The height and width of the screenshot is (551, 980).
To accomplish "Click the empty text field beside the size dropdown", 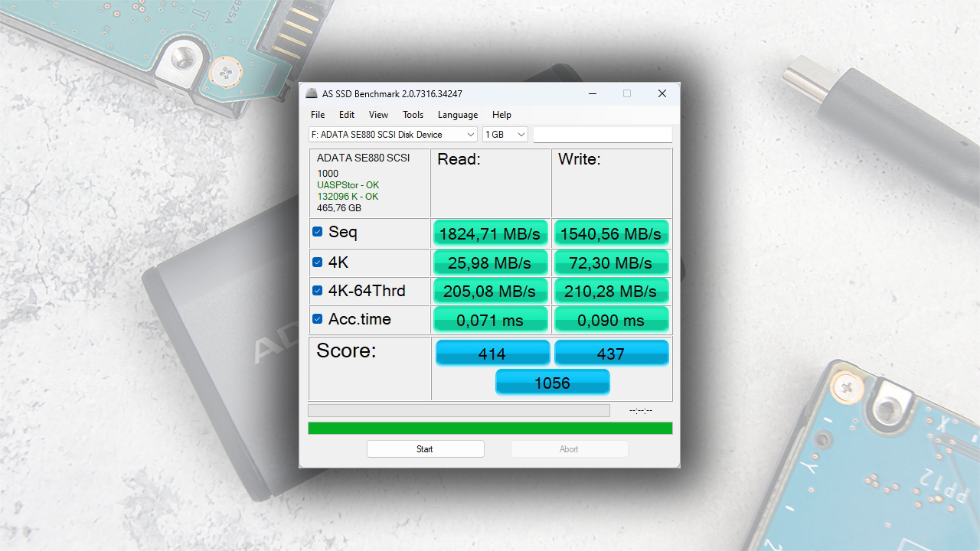I will pyautogui.click(x=603, y=135).
